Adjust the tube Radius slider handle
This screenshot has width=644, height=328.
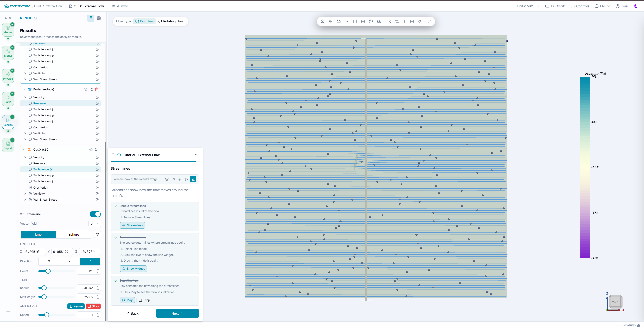click(x=44, y=288)
